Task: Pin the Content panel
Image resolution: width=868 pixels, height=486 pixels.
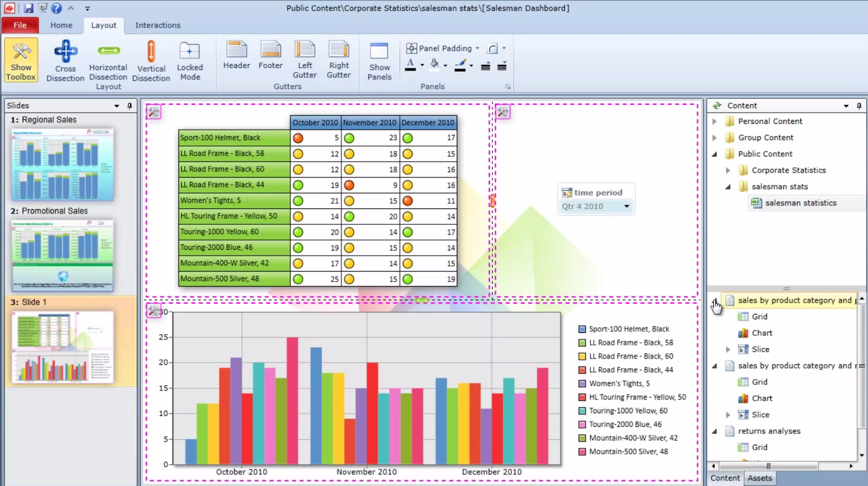Action: pos(859,106)
